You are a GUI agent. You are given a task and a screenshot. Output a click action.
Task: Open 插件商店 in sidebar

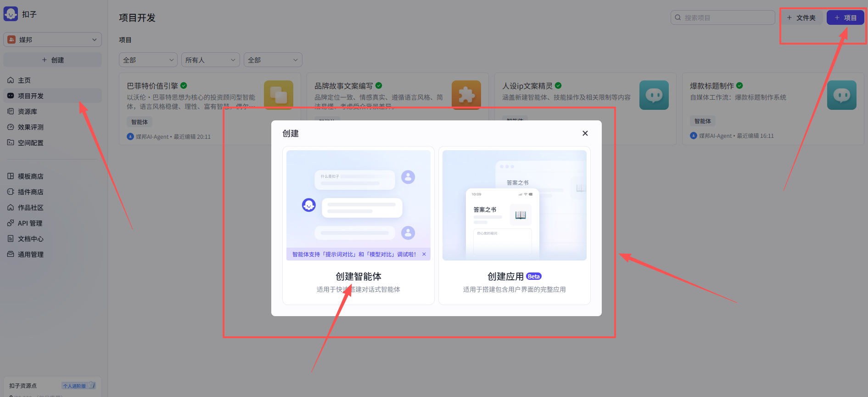(52, 192)
